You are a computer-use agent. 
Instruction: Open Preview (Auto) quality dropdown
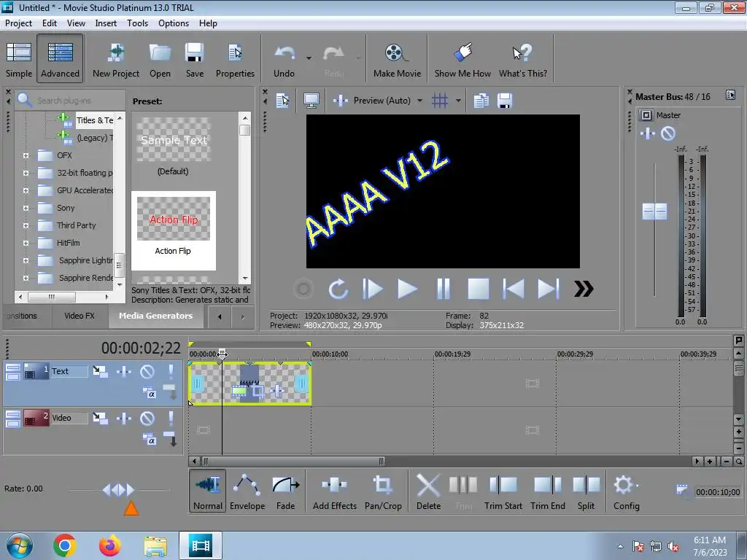419,101
